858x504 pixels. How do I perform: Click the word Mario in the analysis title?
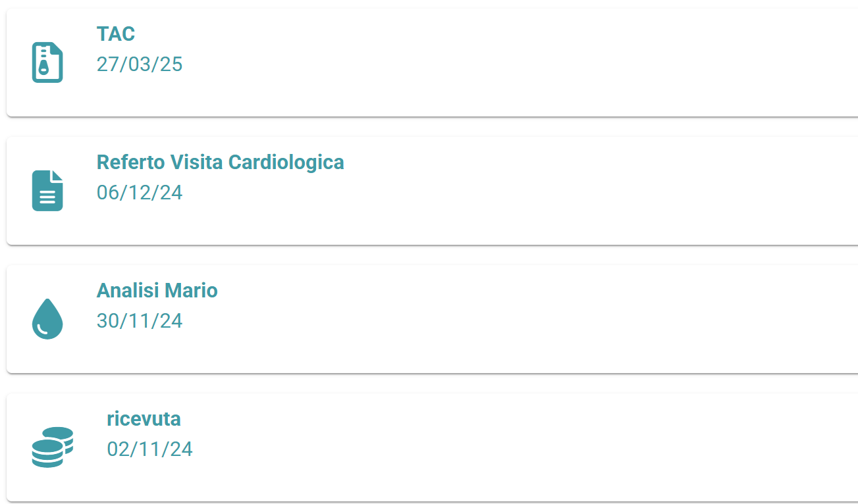(x=191, y=290)
